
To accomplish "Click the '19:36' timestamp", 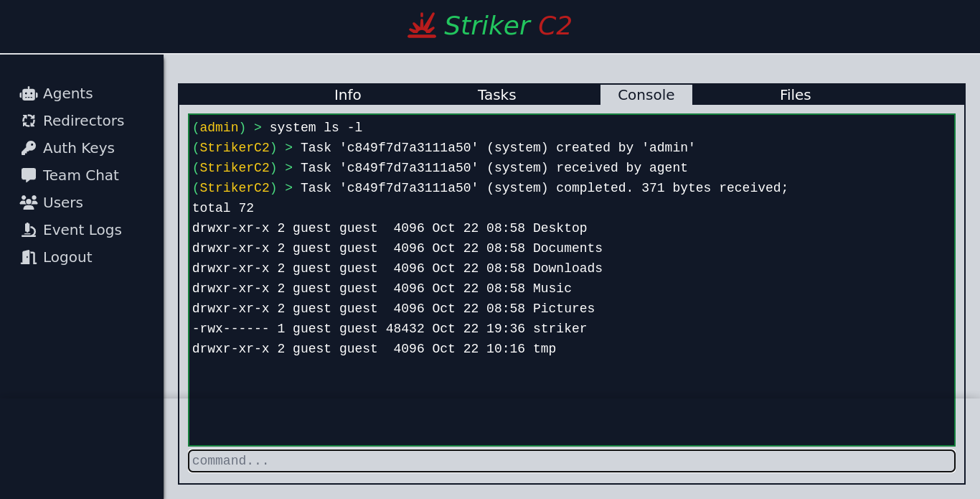I will point(506,329).
